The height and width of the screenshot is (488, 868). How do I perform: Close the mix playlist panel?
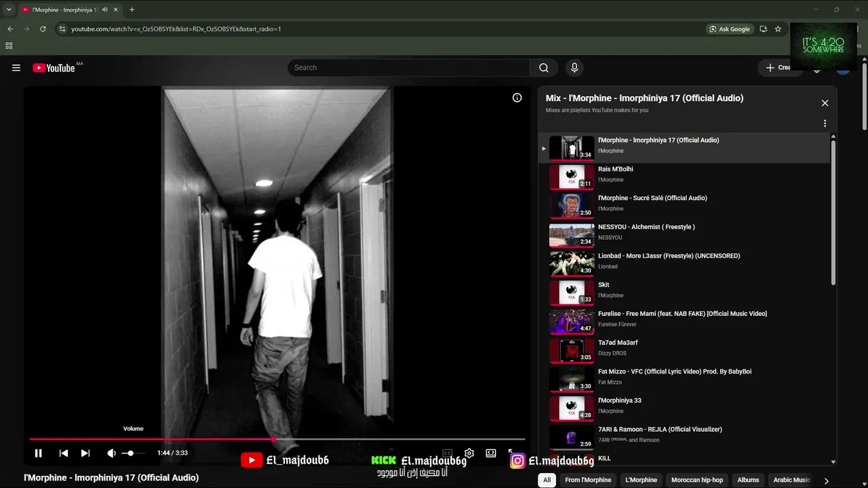[825, 103]
